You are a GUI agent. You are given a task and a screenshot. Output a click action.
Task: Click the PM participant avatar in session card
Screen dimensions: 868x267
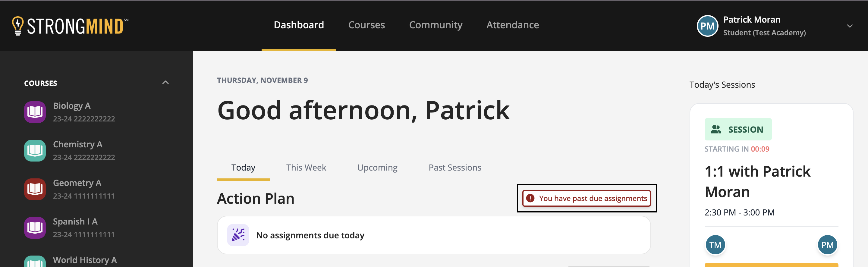(x=827, y=244)
